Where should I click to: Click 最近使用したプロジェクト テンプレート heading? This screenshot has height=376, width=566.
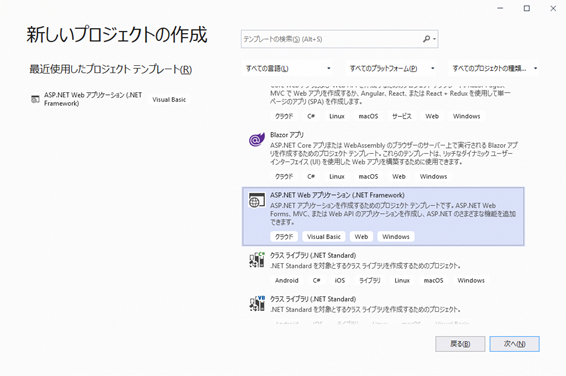110,69
